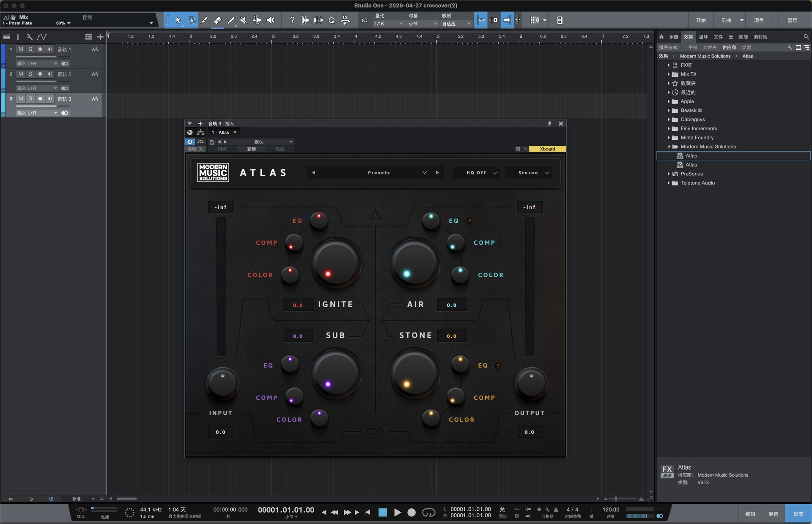The image size is (812, 524).
Task: Select the Eraser tool
Action: [x=218, y=20]
